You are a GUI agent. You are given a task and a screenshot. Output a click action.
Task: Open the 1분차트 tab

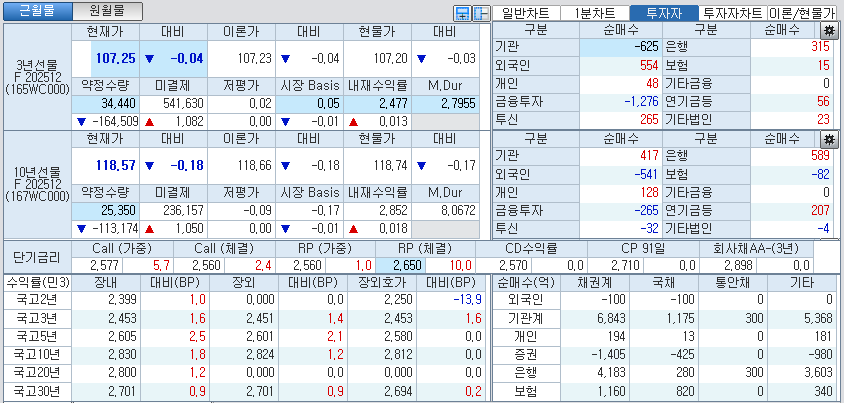(x=595, y=13)
